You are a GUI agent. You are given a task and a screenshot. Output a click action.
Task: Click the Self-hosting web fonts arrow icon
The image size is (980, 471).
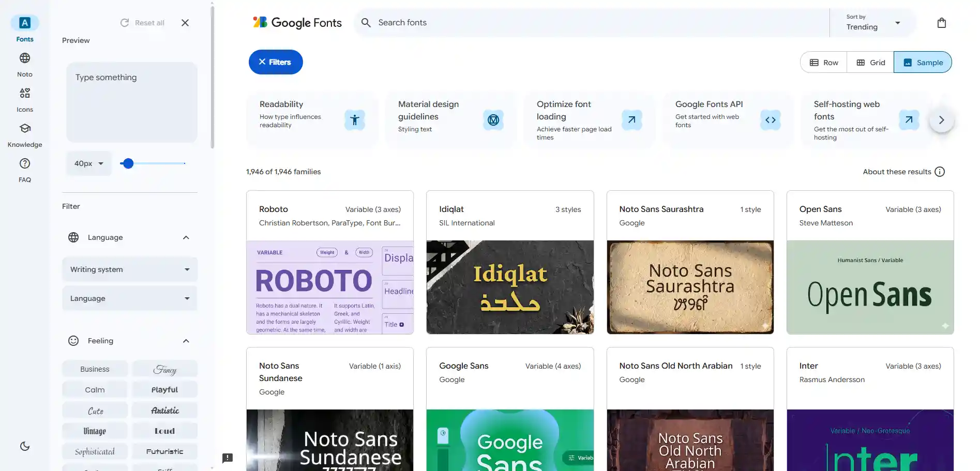click(909, 120)
